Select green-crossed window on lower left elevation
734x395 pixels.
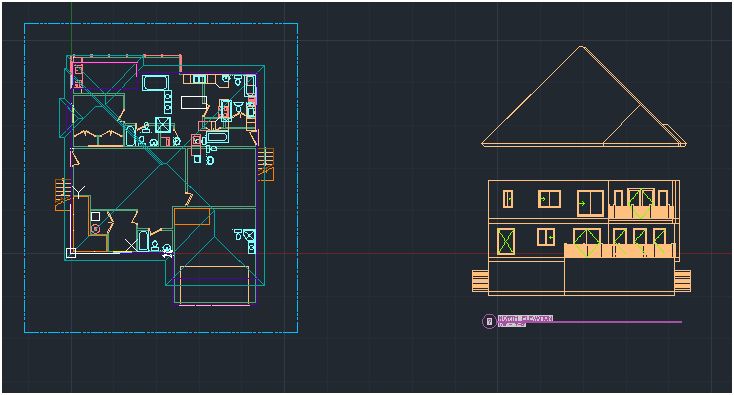(506, 241)
